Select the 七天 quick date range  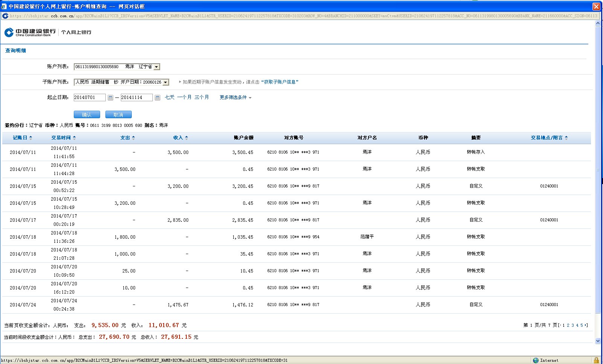point(169,97)
